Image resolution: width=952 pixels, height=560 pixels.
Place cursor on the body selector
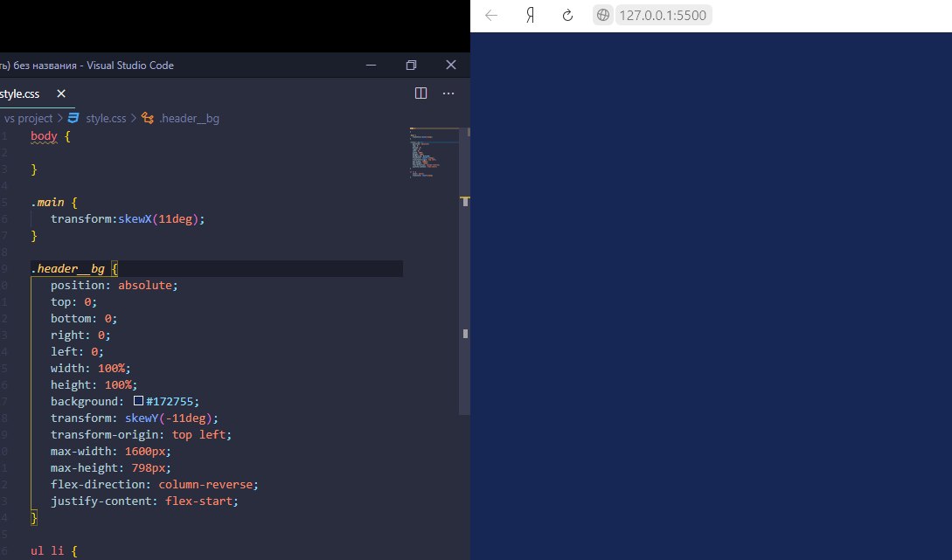[x=44, y=136]
